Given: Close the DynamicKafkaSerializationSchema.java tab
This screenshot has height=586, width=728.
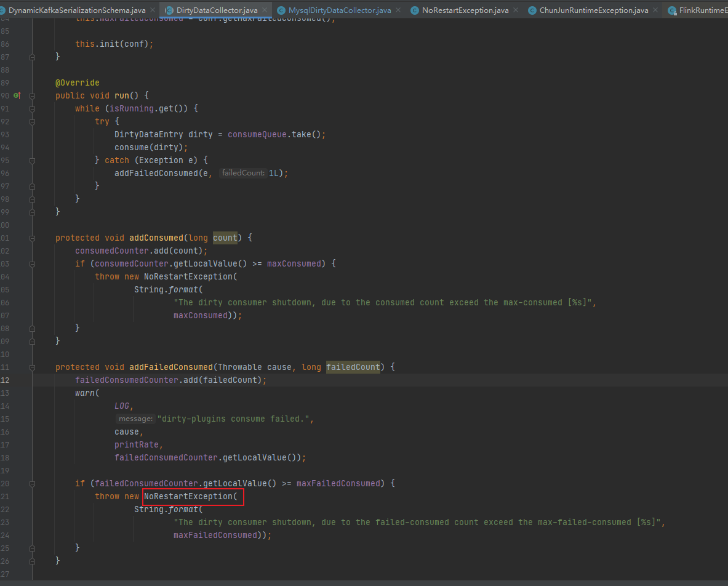Looking at the screenshot, I should [x=153, y=10].
